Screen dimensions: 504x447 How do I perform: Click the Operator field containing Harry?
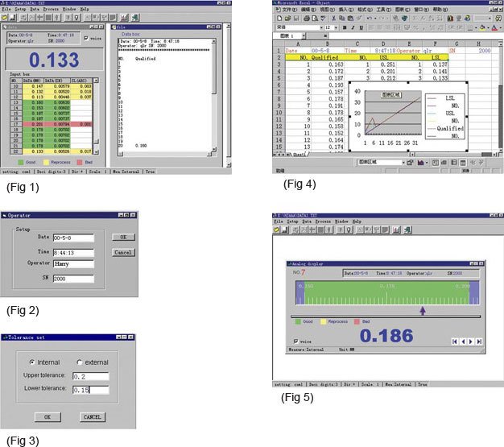(73, 263)
